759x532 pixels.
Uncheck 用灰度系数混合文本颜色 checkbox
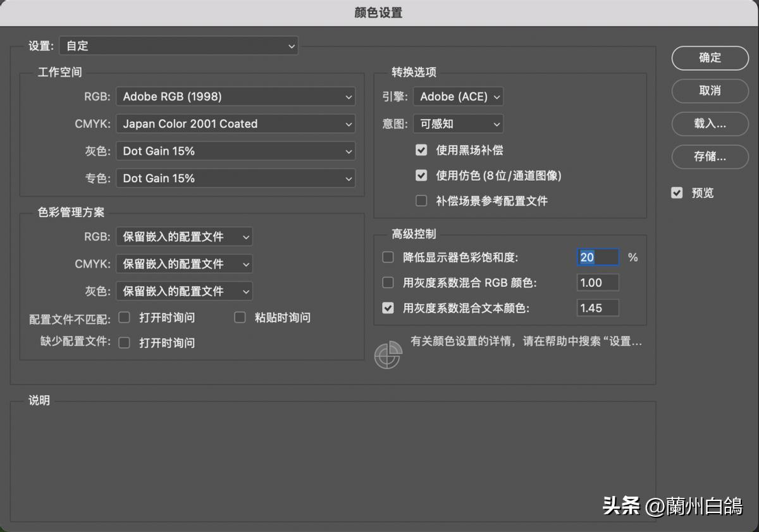click(388, 308)
